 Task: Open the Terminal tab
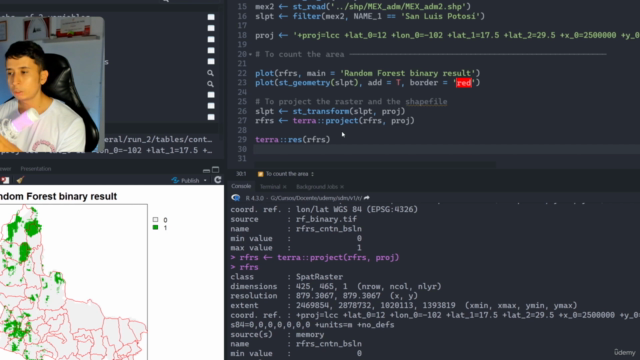[x=270, y=187]
